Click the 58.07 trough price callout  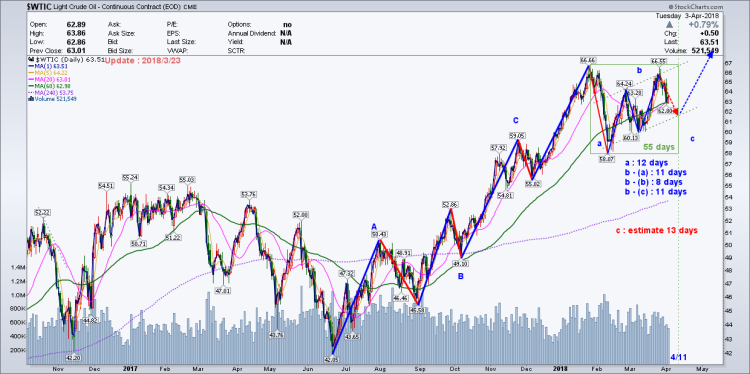pos(607,160)
